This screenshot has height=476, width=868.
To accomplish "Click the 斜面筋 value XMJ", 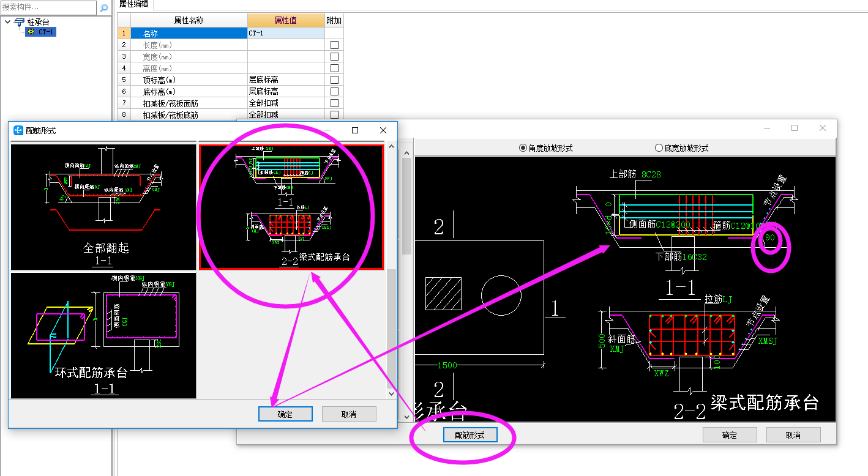I will click(617, 349).
